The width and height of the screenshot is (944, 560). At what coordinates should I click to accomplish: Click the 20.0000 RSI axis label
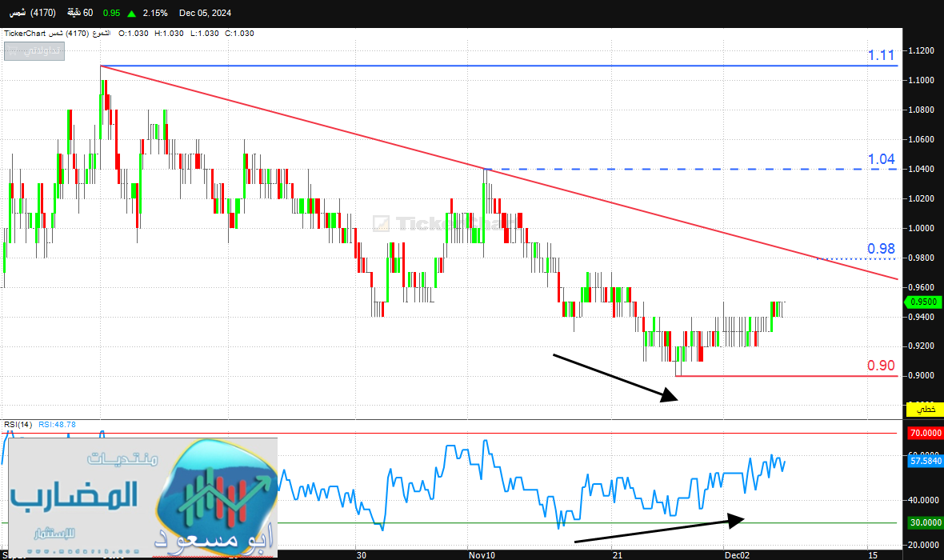point(923,545)
